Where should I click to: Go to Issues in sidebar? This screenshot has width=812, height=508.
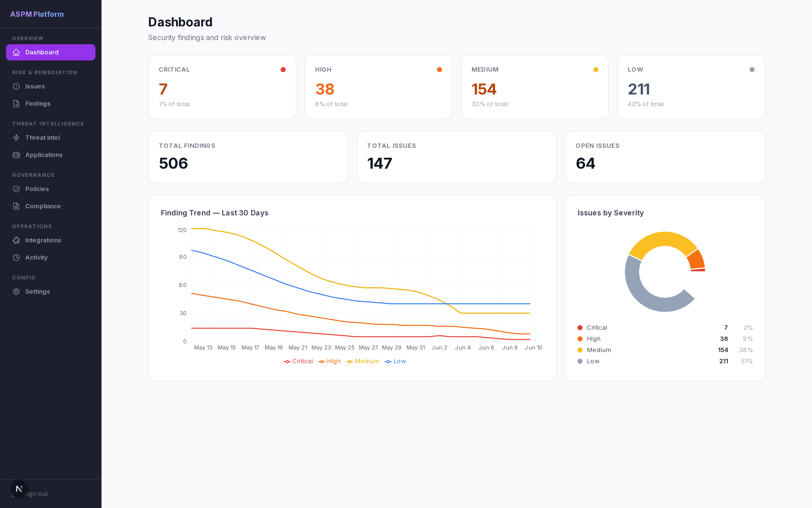[x=51, y=86]
